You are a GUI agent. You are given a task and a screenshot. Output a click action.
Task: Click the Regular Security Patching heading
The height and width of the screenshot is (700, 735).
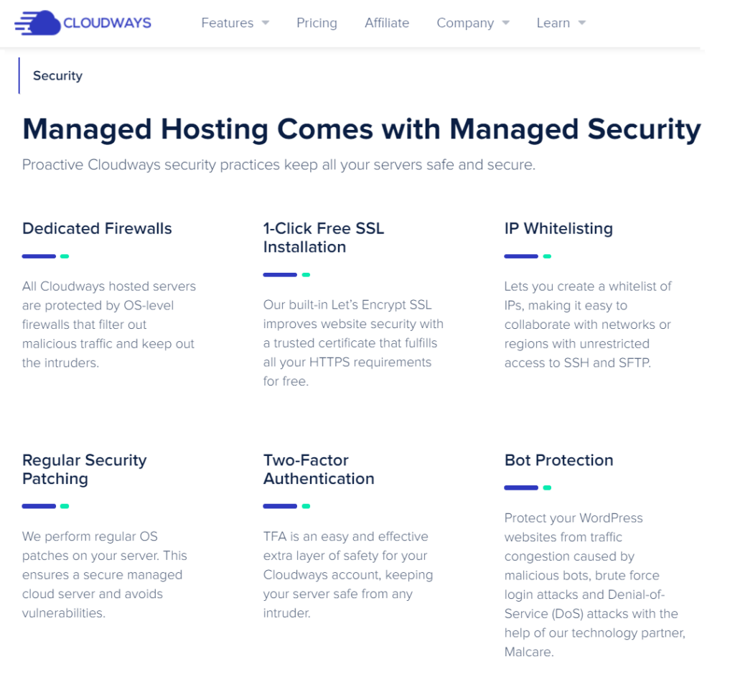85,470
